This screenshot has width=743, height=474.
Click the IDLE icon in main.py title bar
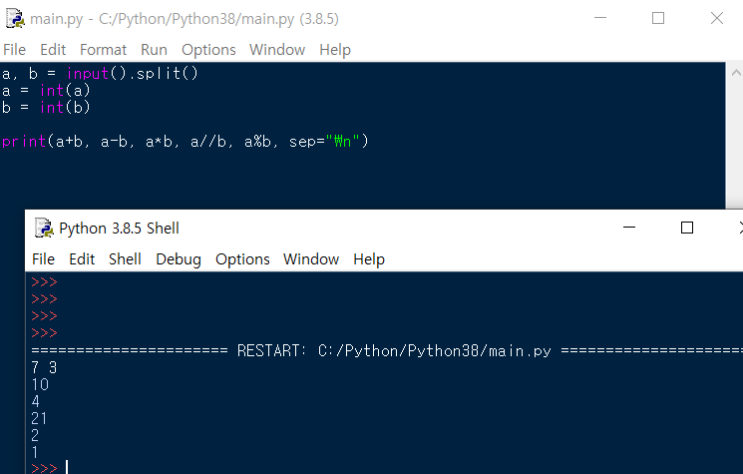pos(15,19)
